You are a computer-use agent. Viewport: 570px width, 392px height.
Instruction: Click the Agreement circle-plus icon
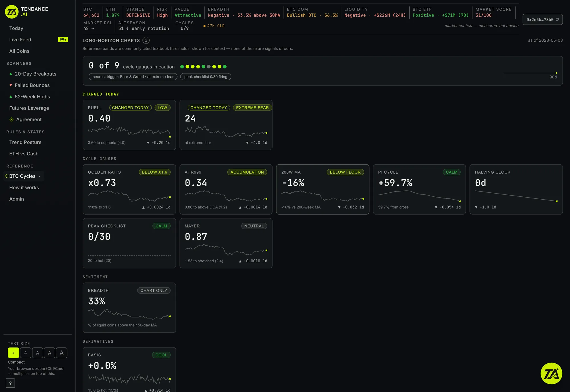(11, 119)
